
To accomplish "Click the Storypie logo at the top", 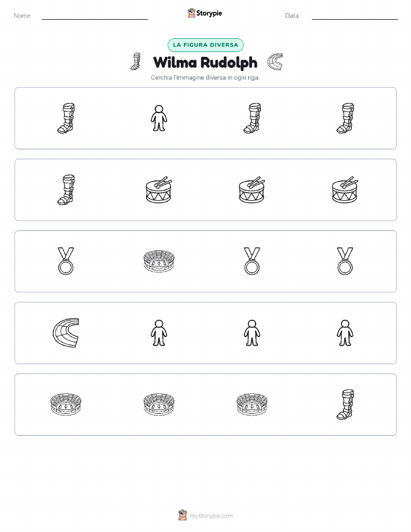I will coord(205,13).
